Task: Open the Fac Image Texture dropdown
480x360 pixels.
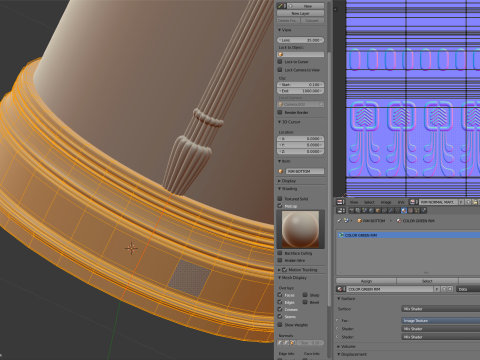Action: click(x=441, y=321)
